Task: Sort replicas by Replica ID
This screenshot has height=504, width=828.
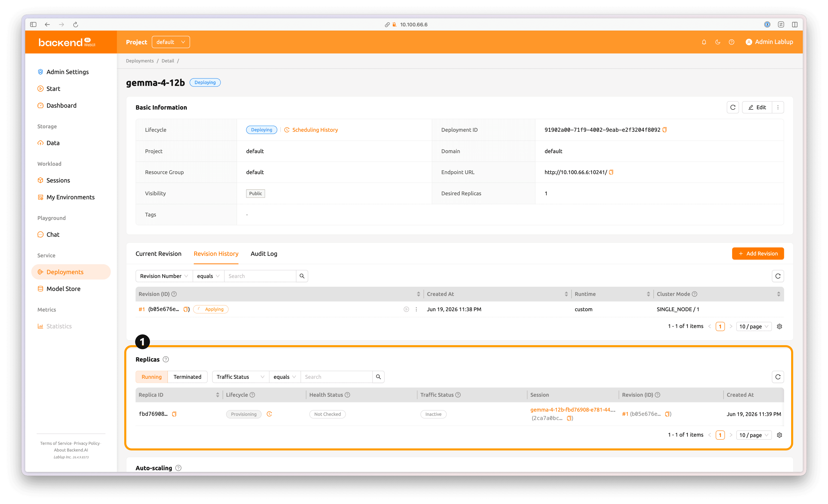Action: click(x=217, y=395)
